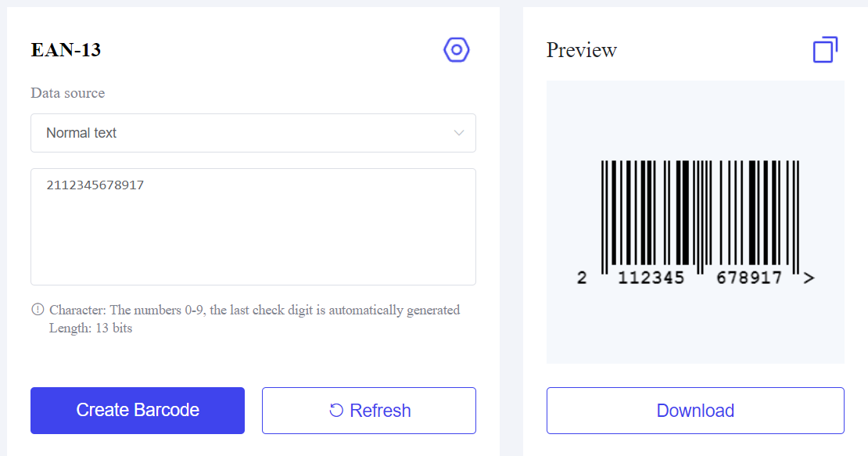Expand the Data source chevron arrow
The image size is (868, 456).
[459, 133]
